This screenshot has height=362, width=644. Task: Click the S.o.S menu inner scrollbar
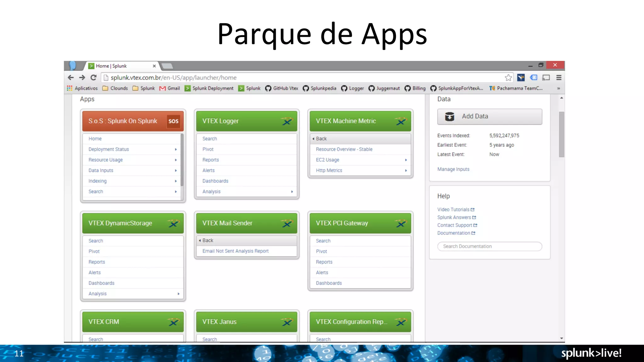click(182, 160)
